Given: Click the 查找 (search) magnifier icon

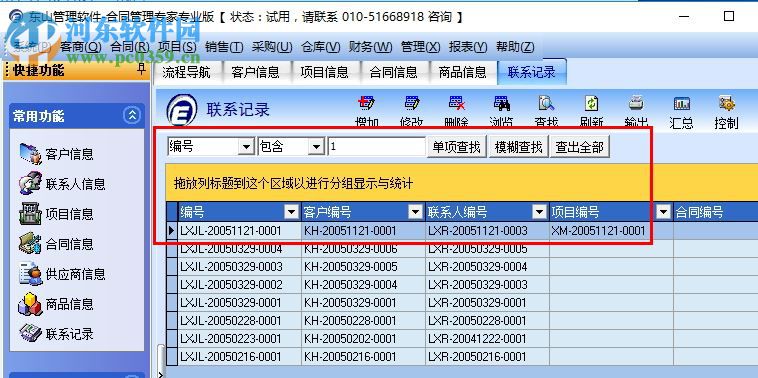Looking at the screenshot, I should (x=547, y=103).
